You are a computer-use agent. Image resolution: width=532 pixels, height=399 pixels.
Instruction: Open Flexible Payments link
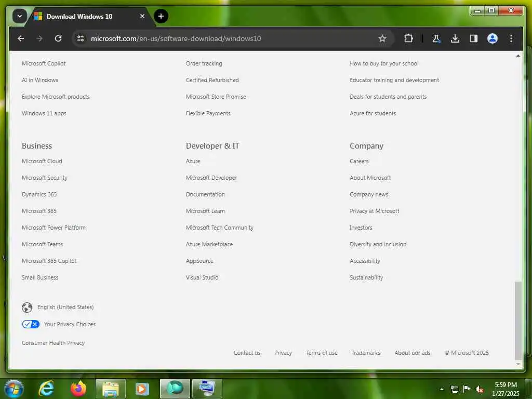pos(208,113)
